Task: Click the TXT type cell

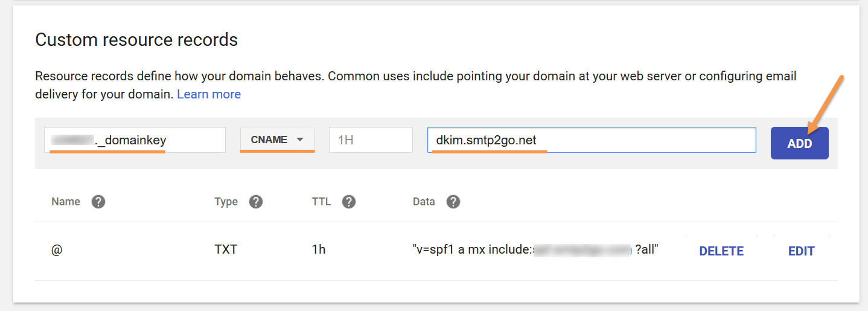Action: click(x=226, y=249)
